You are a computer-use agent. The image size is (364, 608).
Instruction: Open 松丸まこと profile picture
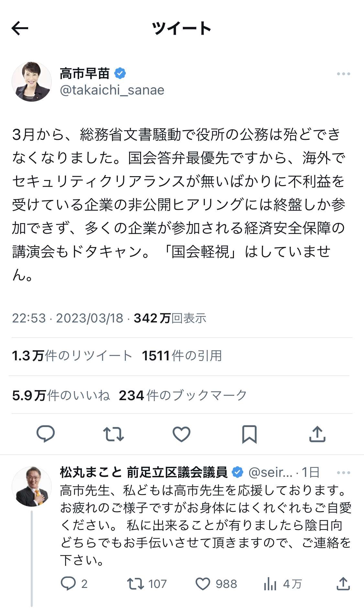point(32,486)
